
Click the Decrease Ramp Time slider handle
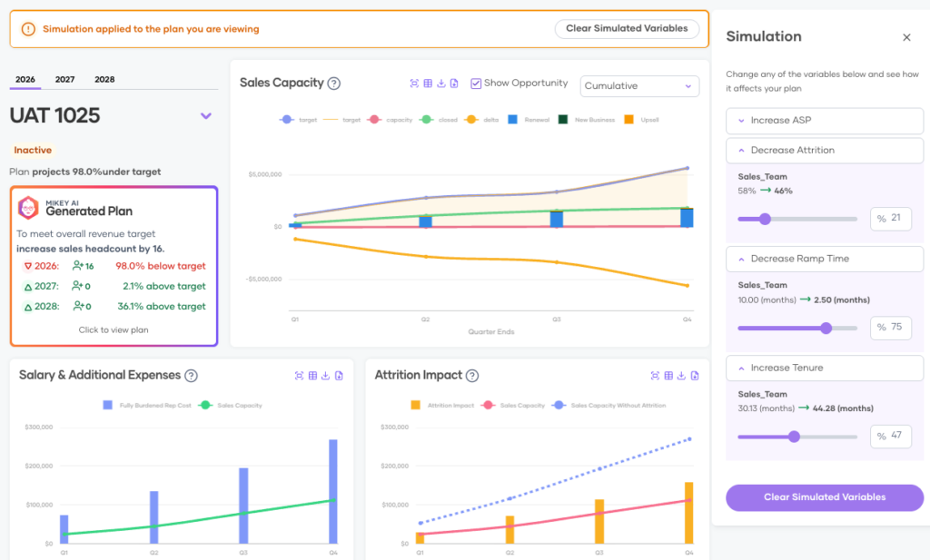point(826,328)
